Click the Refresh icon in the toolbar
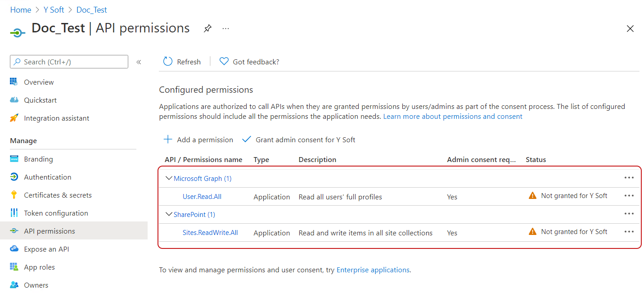Viewport: 644px width, 293px height. (168, 62)
